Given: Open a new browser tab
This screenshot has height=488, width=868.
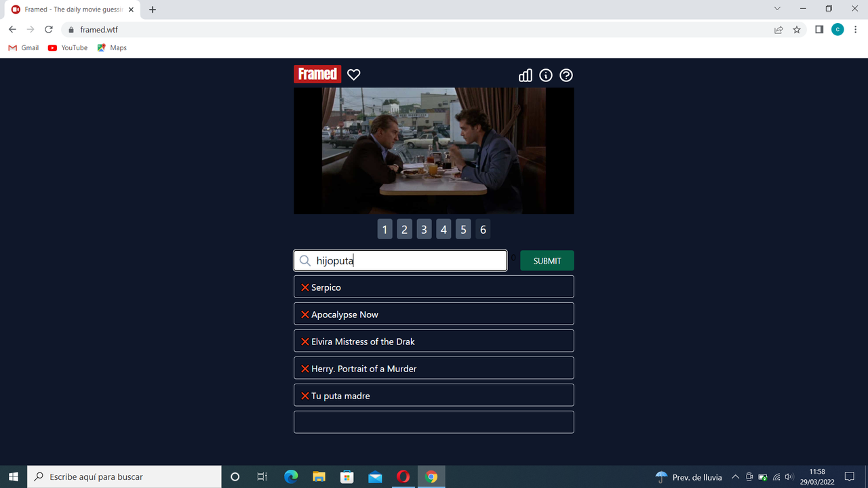Looking at the screenshot, I should (x=153, y=10).
